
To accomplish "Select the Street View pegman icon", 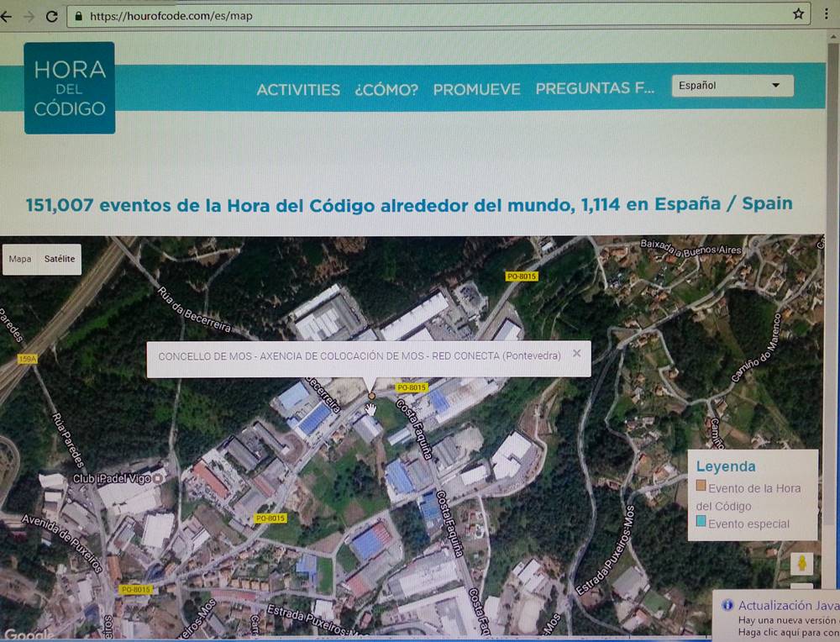I will [x=801, y=564].
